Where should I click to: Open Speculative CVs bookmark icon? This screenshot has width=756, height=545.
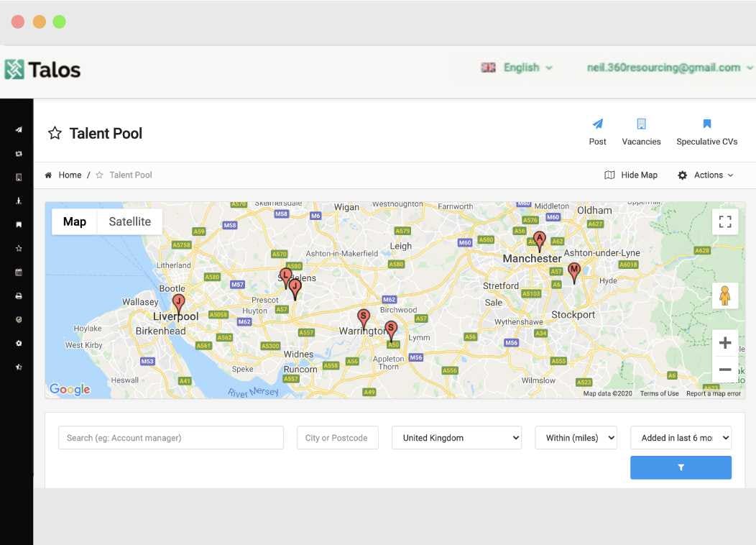click(x=706, y=123)
